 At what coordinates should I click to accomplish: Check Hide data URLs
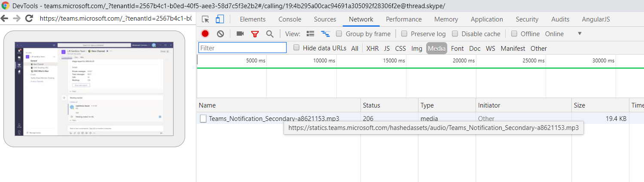(x=296, y=48)
